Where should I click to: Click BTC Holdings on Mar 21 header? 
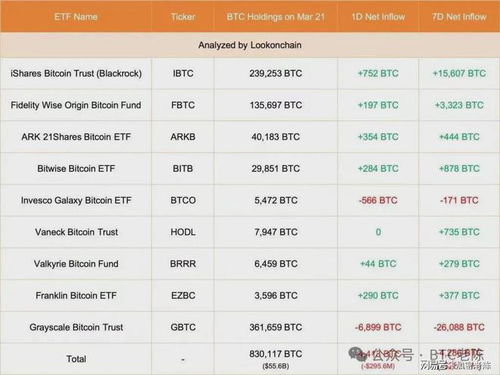276,17
